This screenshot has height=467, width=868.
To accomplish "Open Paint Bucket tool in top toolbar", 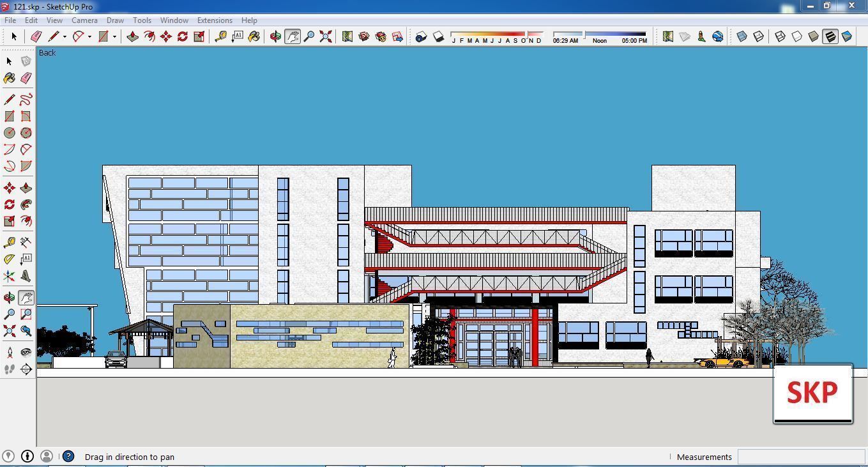I will (x=254, y=36).
